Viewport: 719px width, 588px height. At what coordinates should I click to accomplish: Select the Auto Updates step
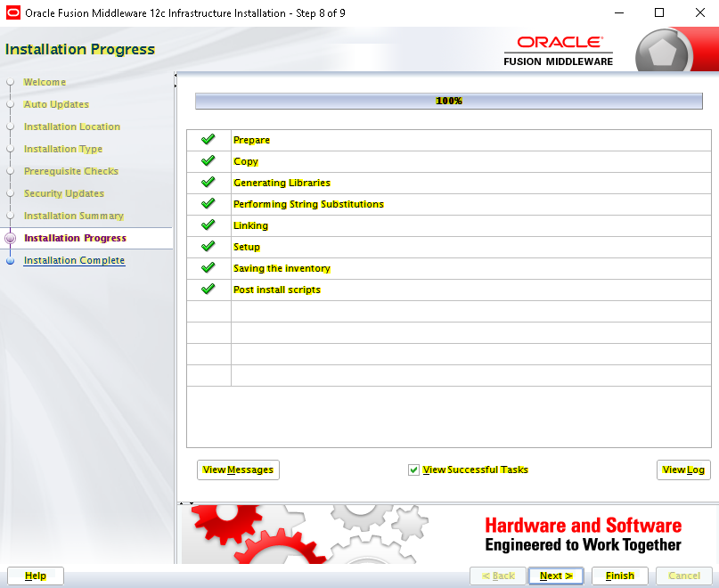(56, 104)
